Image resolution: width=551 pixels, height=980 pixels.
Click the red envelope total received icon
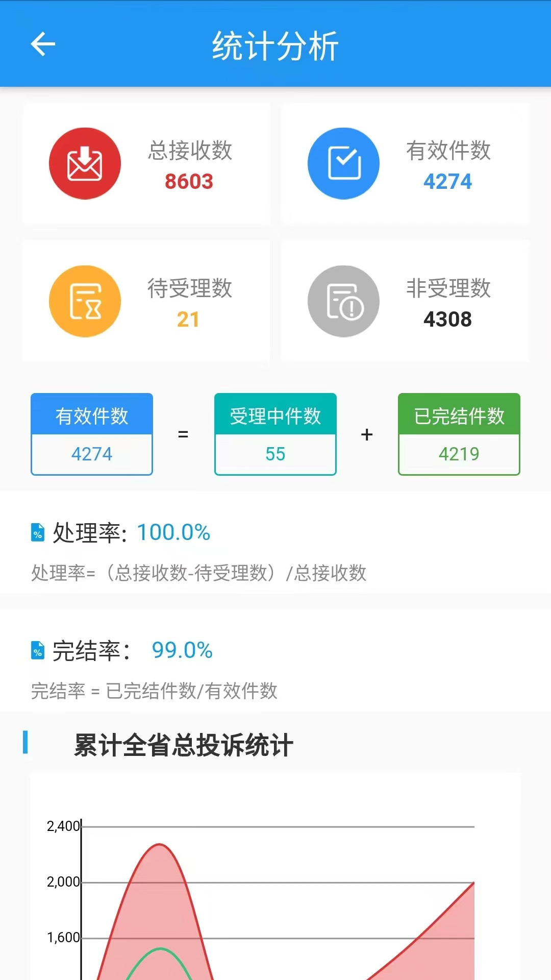click(85, 163)
